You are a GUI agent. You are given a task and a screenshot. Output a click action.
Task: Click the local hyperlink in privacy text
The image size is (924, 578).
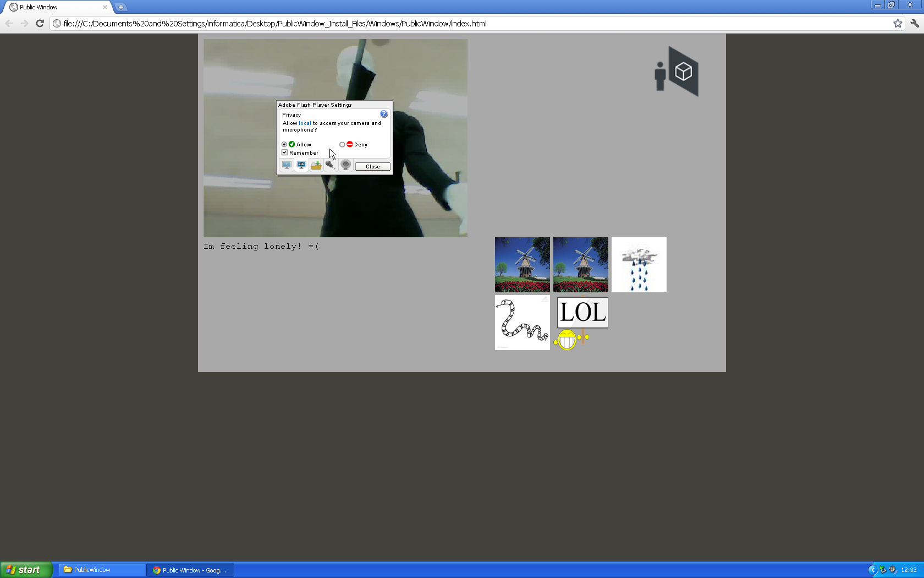coord(305,123)
